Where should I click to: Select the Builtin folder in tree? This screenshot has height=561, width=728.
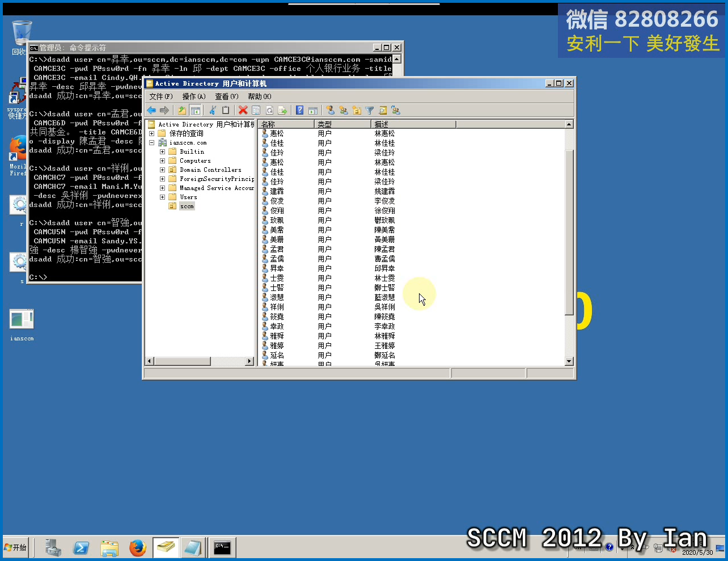click(192, 152)
